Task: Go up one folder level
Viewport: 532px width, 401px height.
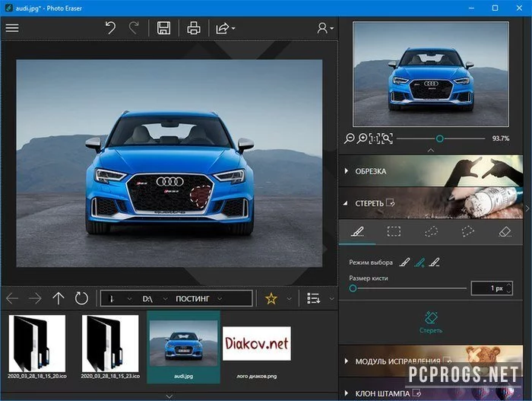Action: pyautogui.click(x=59, y=299)
